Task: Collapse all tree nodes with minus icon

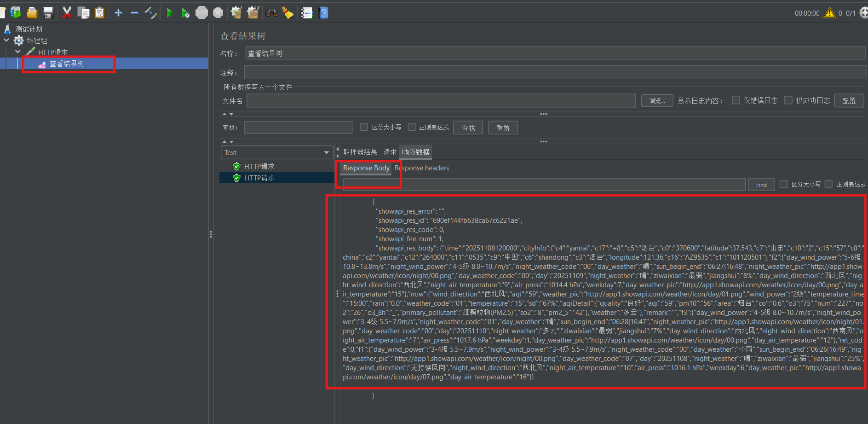Action: pyautogui.click(x=134, y=12)
